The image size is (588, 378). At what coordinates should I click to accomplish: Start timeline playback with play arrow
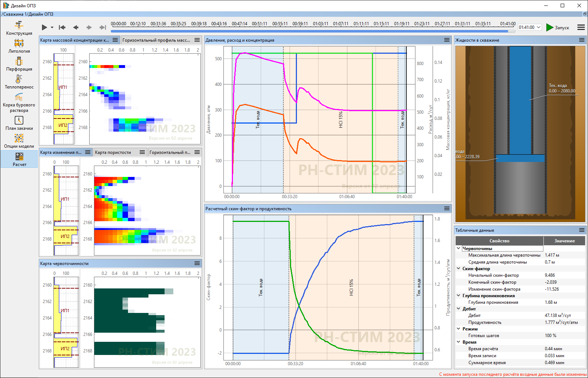[45, 27]
